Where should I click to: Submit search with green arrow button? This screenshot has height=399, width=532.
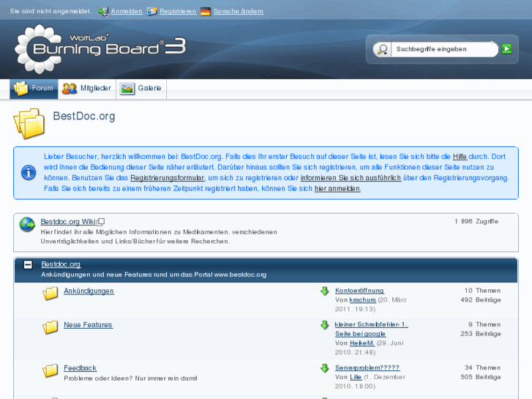coord(507,49)
